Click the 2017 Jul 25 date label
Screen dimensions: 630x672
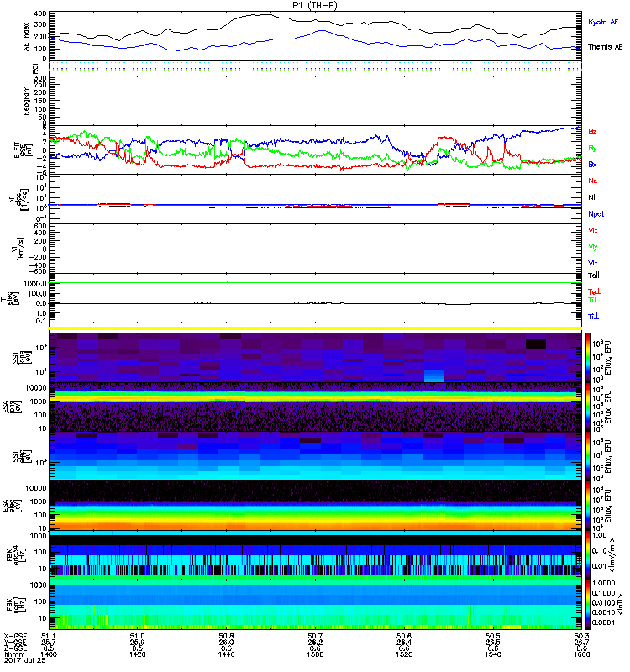[x=19, y=663]
